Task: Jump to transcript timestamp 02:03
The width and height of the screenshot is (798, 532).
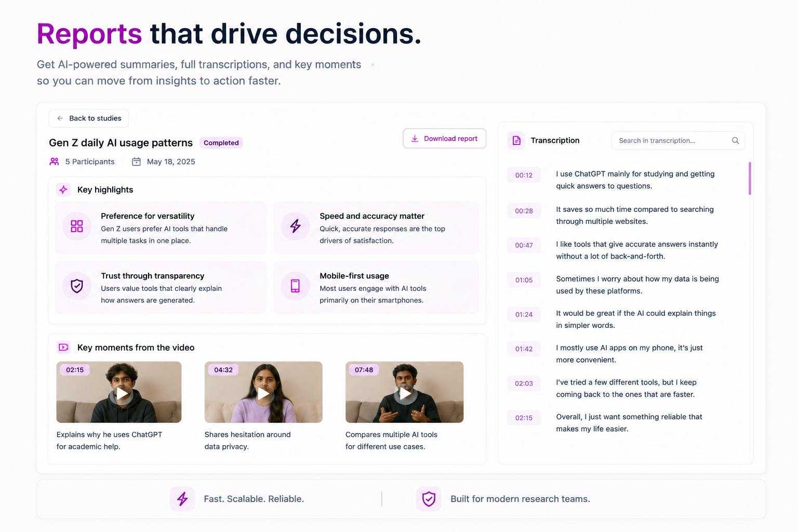Action: point(524,383)
